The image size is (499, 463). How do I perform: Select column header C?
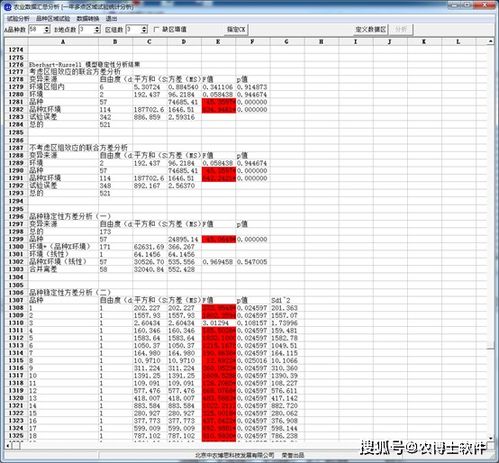149,42
